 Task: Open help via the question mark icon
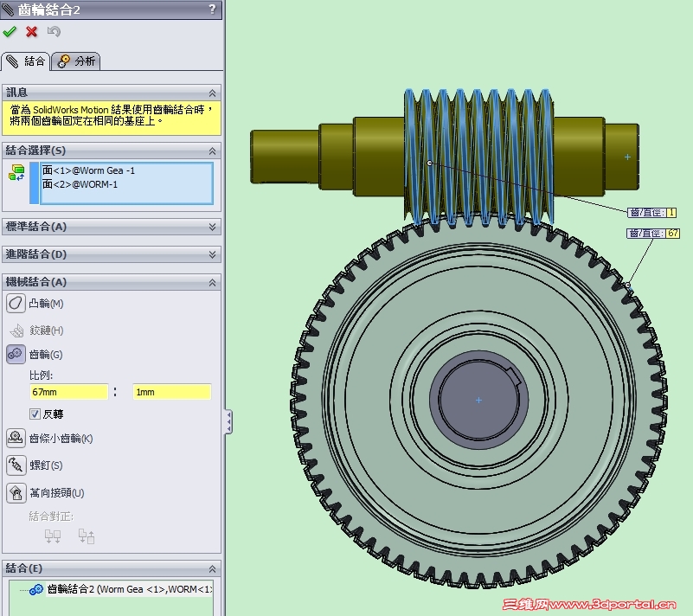pyautogui.click(x=212, y=9)
